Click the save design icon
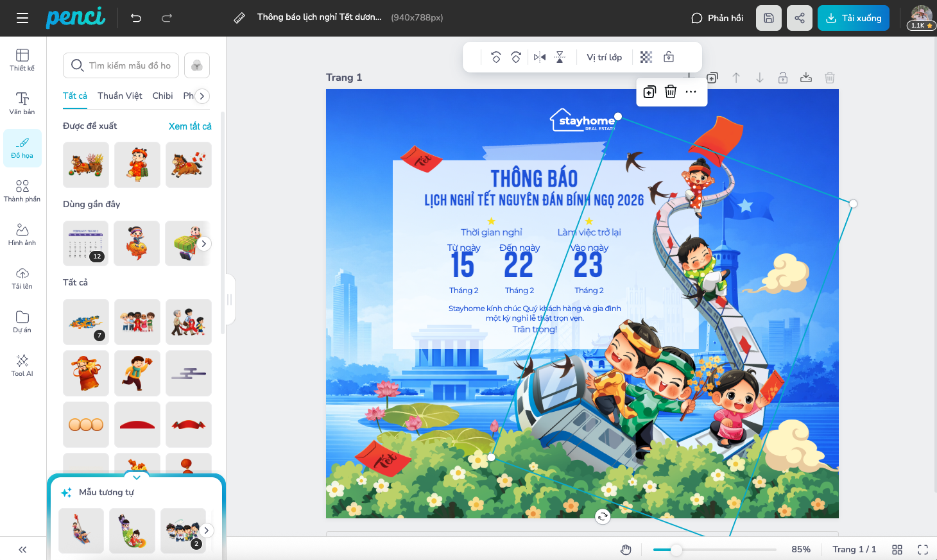937x560 pixels. (769, 18)
